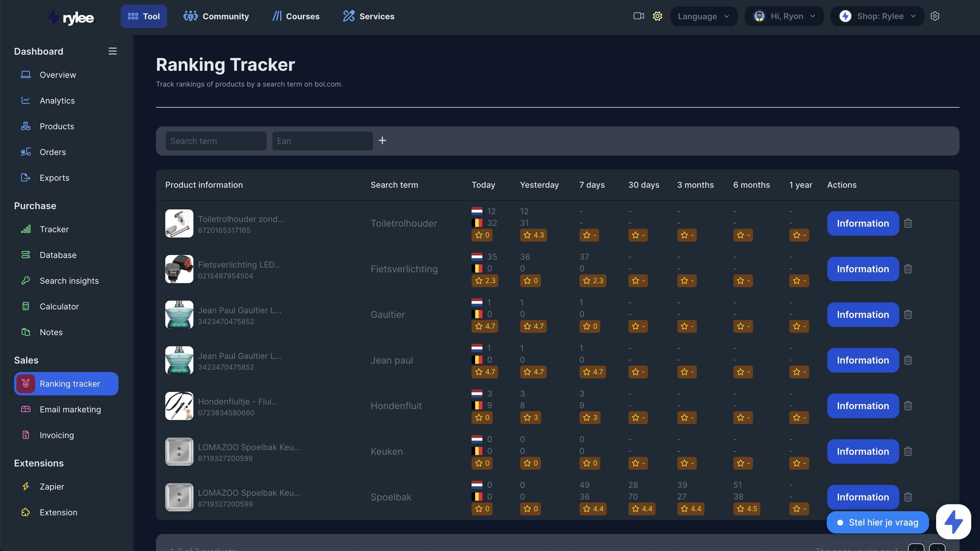Viewport: 980px width, 551px height.
Task: Click Information for Fietsverlichting row
Action: 863,269
